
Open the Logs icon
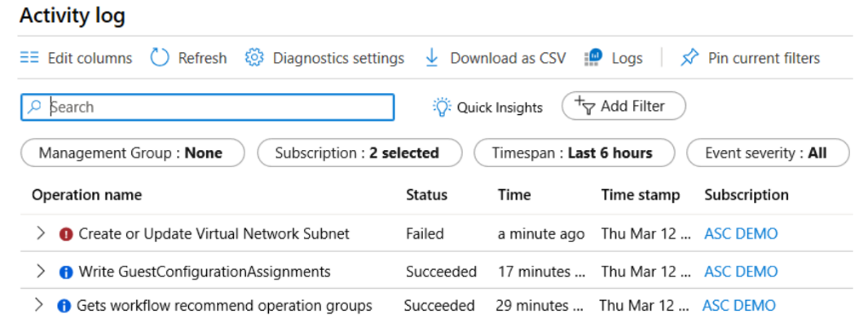(593, 58)
